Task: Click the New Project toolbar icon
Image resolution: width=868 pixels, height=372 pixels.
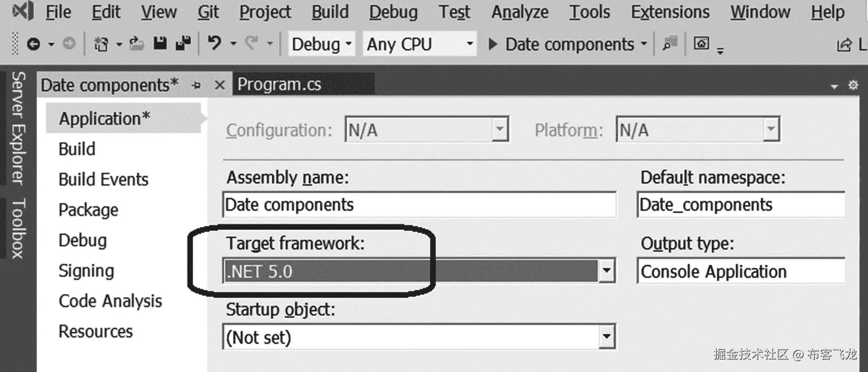Action: click(101, 44)
